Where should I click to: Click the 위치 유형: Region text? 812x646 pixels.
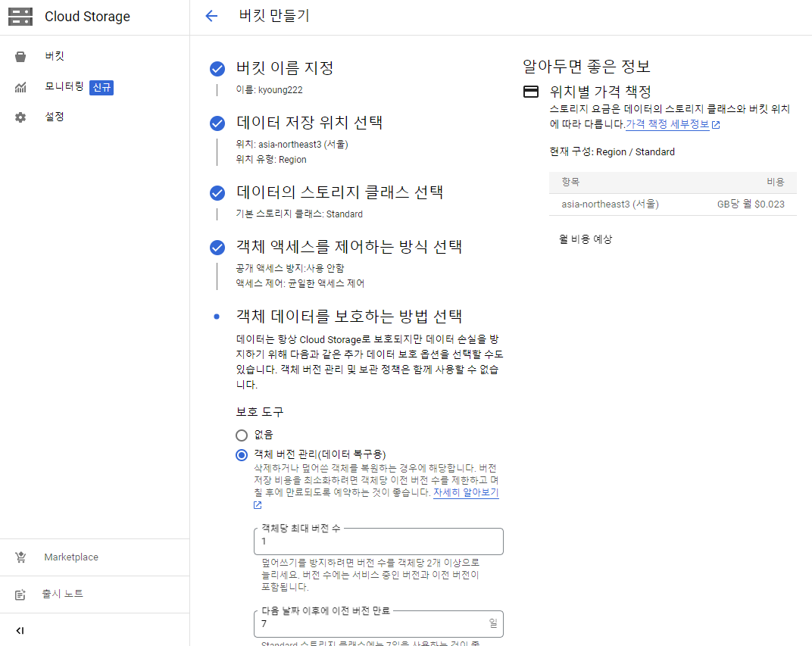point(271,160)
